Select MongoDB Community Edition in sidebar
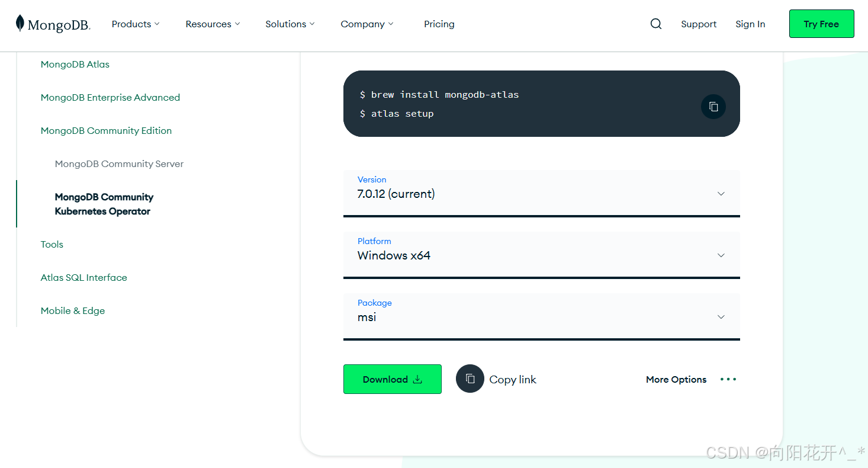Screen dimensions: 868x468 (x=106, y=130)
